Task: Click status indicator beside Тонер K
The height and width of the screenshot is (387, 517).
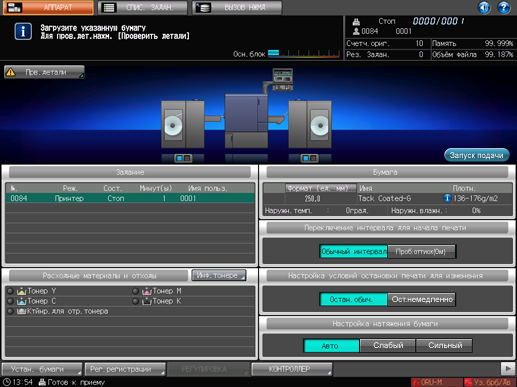Action: (135, 301)
